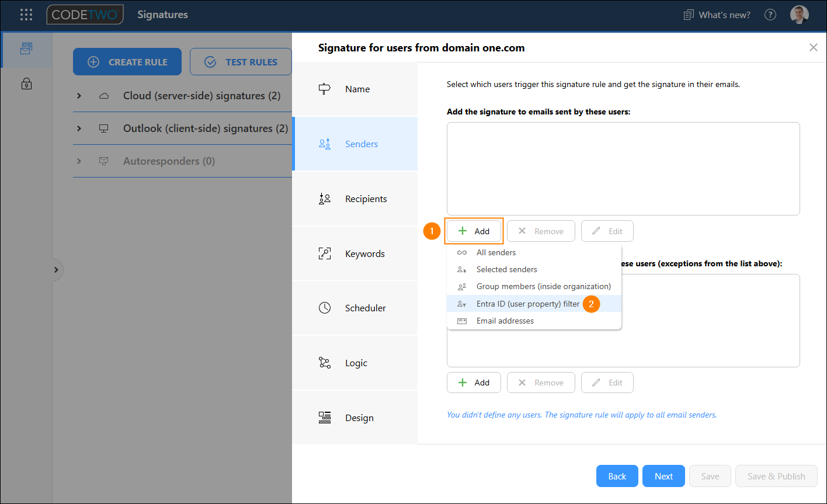Click the cloud icon beside Cloud signatures
This screenshot has height=504, width=827.
coord(104,96)
